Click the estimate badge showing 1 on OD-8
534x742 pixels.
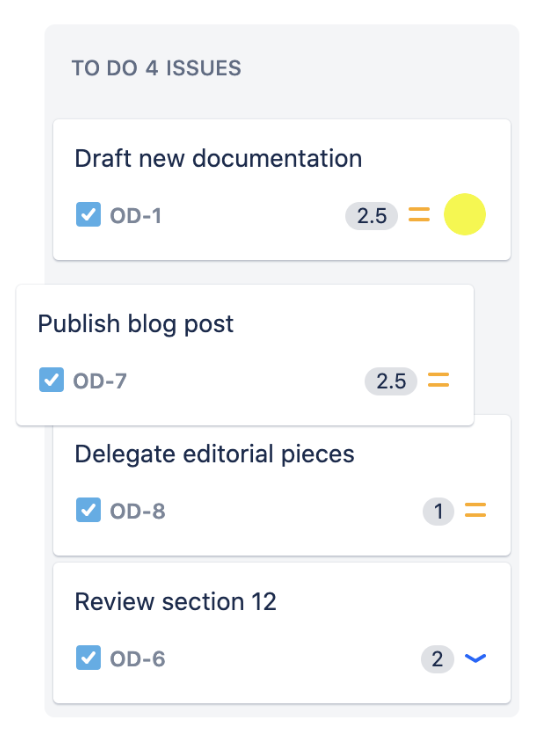[438, 511]
